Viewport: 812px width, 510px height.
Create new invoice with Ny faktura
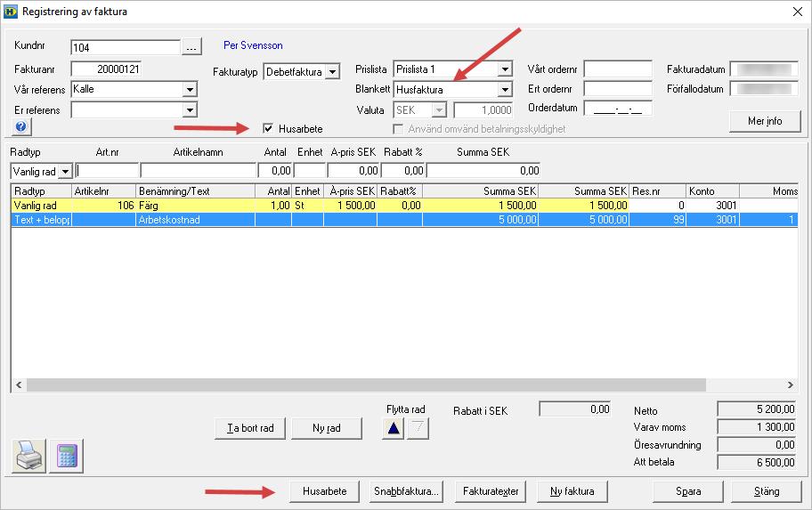[572, 491]
